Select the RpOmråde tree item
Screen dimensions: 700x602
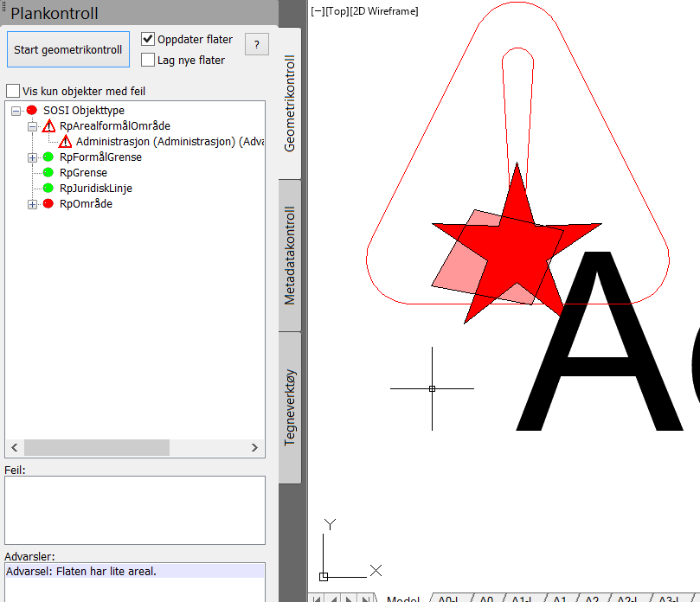point(86,204)
